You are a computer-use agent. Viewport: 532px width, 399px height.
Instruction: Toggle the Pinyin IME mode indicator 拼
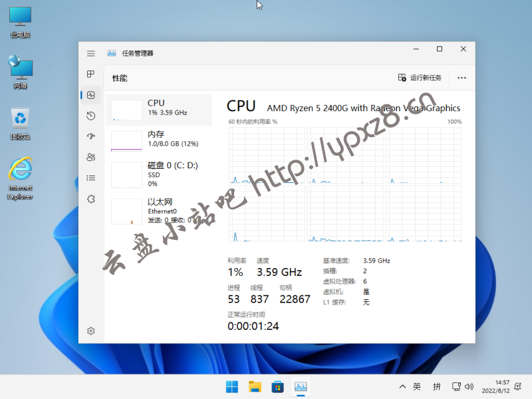click(437, 386)
